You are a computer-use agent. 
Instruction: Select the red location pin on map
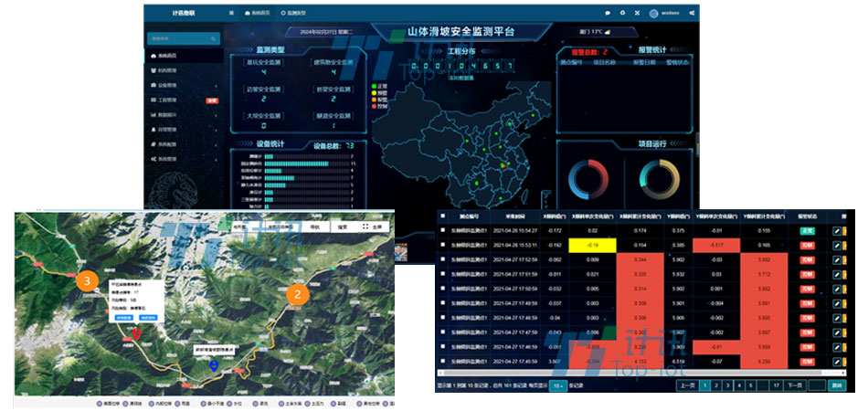tap(136, 333)
